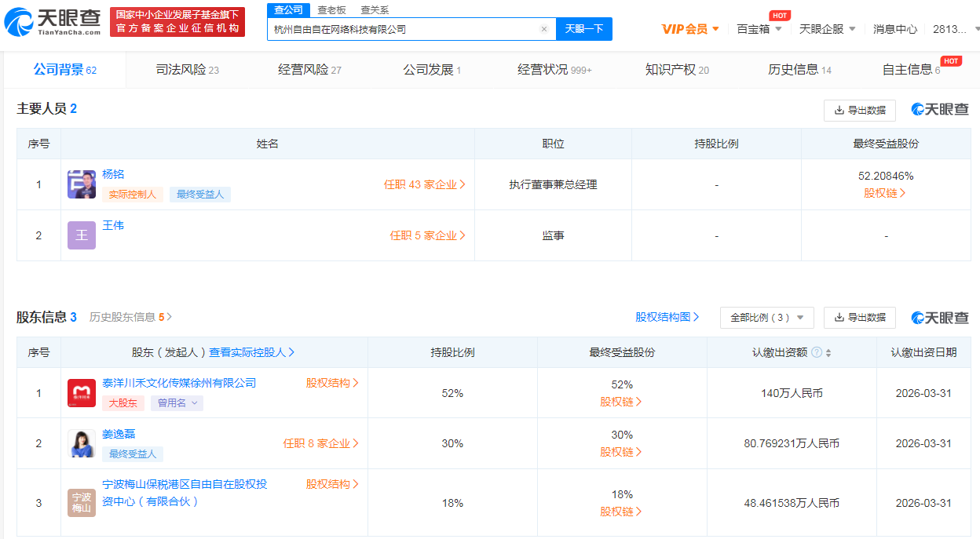The height and width of the screenshot is (539, 980).
Task: Open 18% 股权链 for 宁波梅山
Action: (622, 512)
